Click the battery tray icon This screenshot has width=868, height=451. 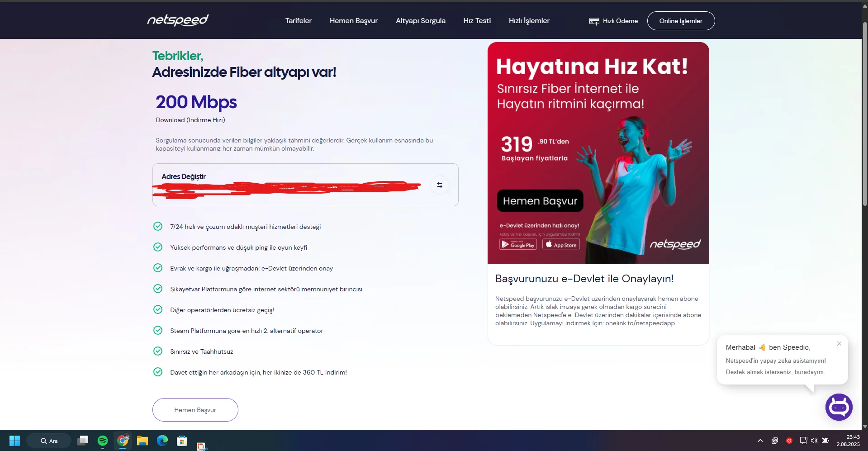(825, 441)
